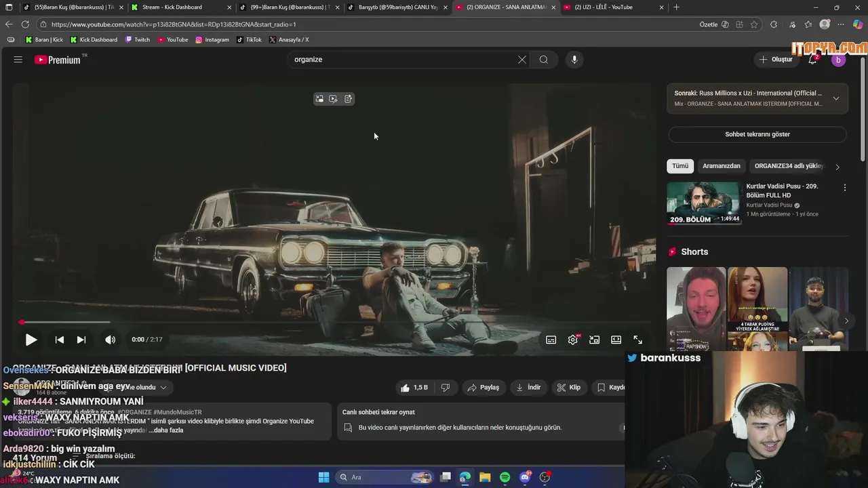Select the Aramanızdan filter chip
The width and height of the screenshot is (868, 488).
722,166
